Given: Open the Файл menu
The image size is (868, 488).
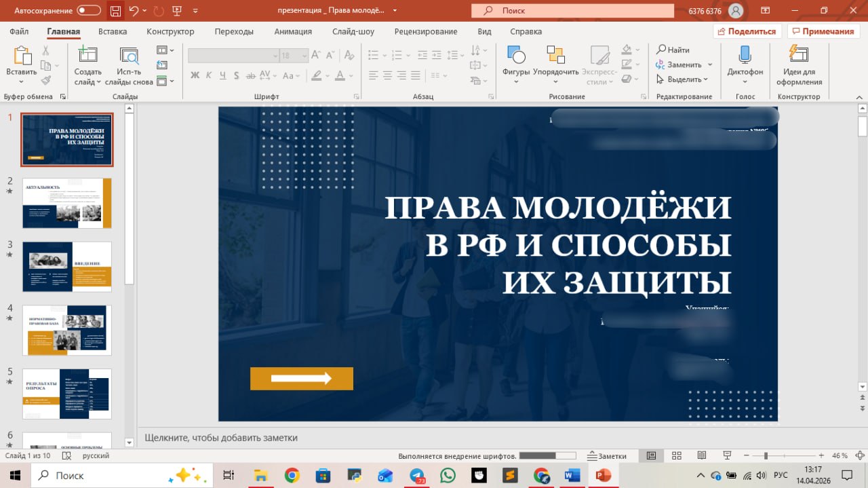Looking at the screenshot, I should click(x=19, y=31).
